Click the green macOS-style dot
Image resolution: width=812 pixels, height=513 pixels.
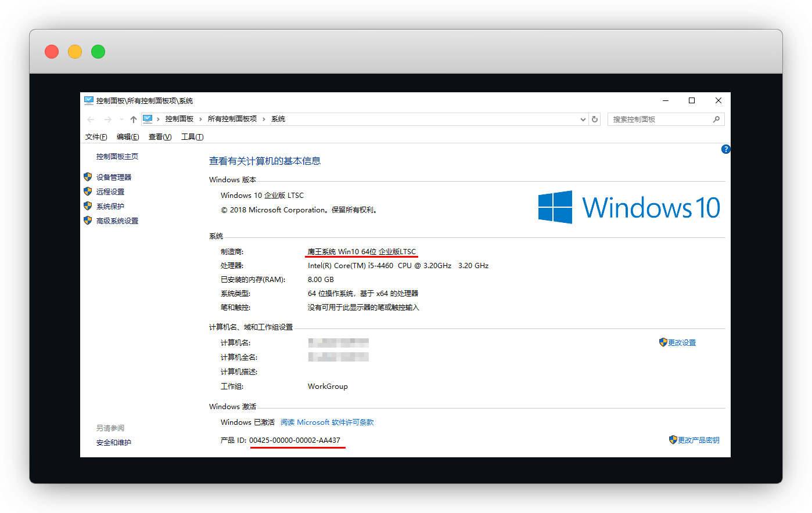(x=98, y=52)
